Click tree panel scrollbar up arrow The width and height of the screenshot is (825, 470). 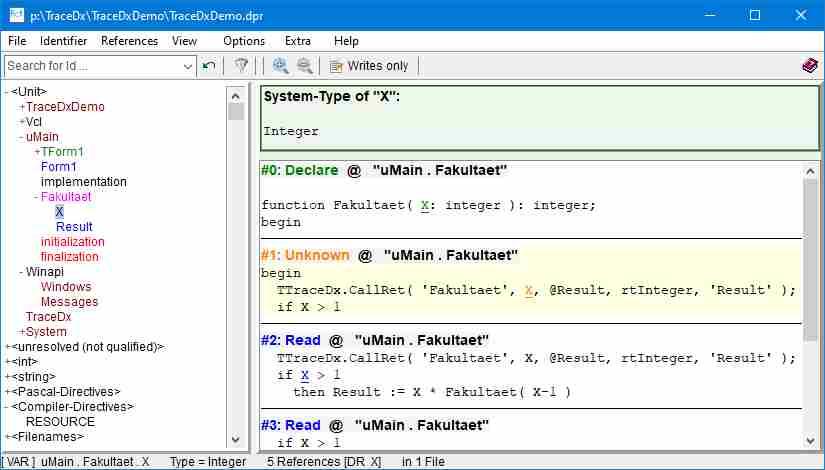pos(236,96)
